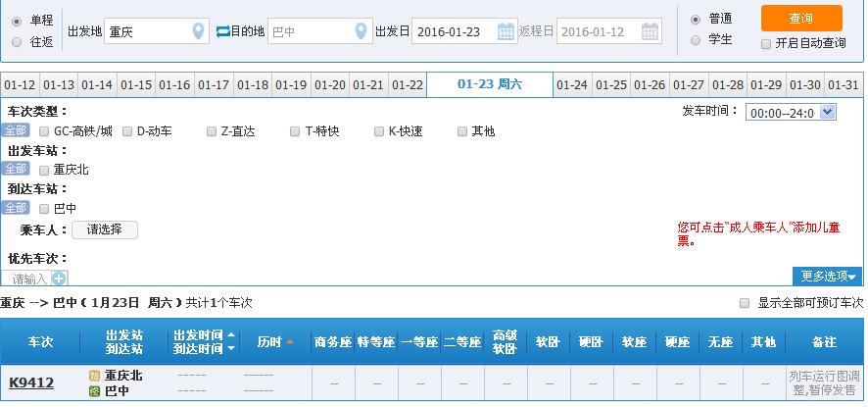Switch to the 01-22 date tab
This screenshot has height=407, width=868.
407,84
